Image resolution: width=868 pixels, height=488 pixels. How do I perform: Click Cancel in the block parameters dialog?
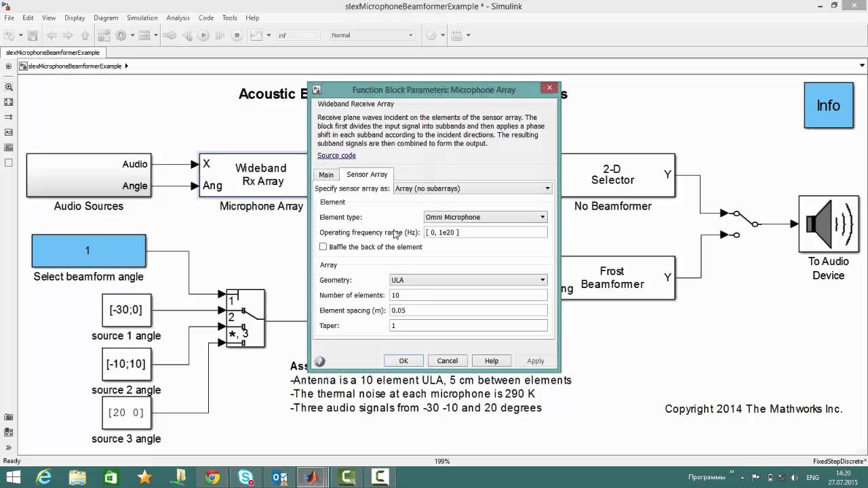click(448, 361)
